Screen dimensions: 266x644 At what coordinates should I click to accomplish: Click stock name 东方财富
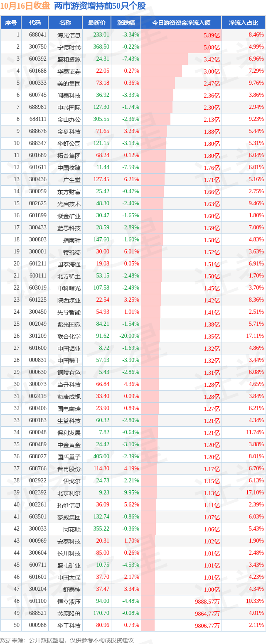pyautogui.click(x=69, y=192)
